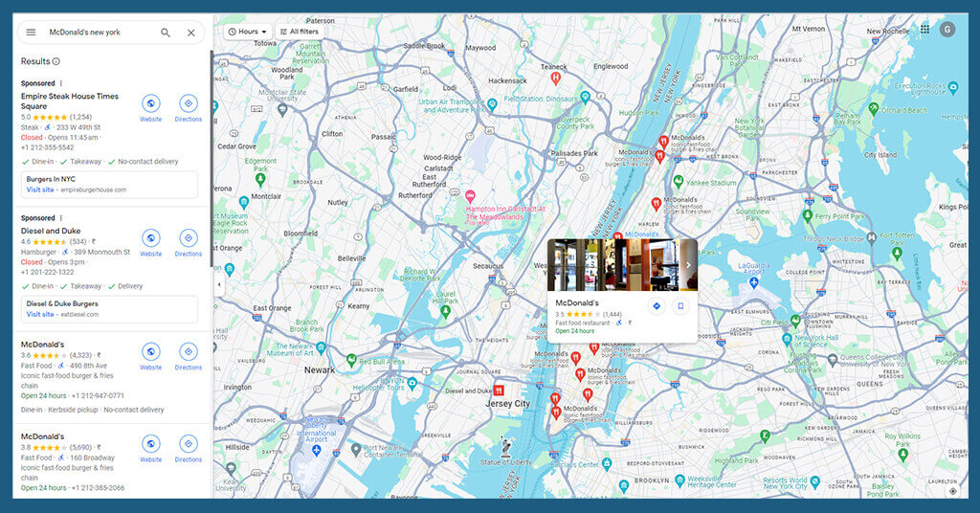Clear the search with the X icon
This screenshot has height=513, width=980.
(191, 33)
